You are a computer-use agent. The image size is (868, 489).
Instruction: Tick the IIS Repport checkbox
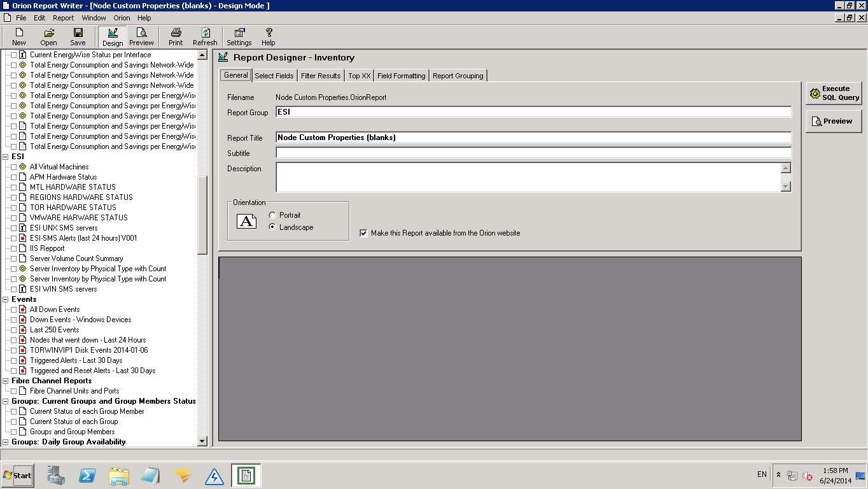coord(13,248)
